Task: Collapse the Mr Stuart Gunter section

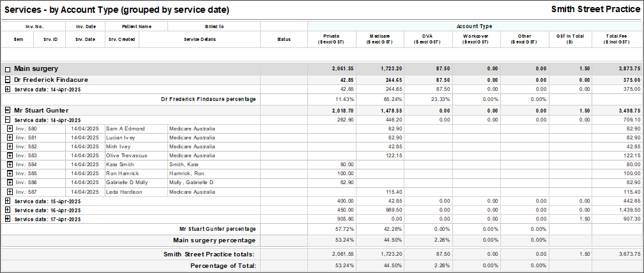Action: [8, 111]
